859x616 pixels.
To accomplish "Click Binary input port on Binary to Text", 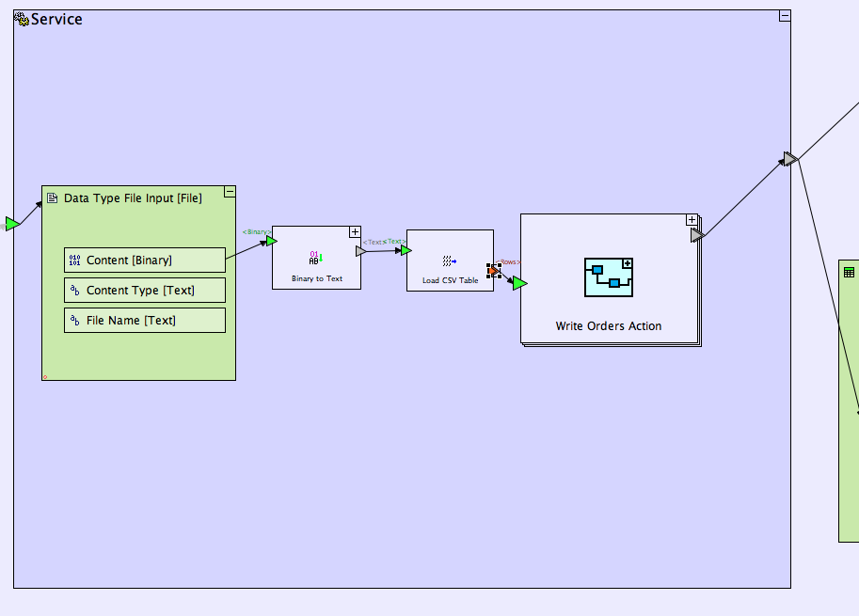I will coord(271,241).
